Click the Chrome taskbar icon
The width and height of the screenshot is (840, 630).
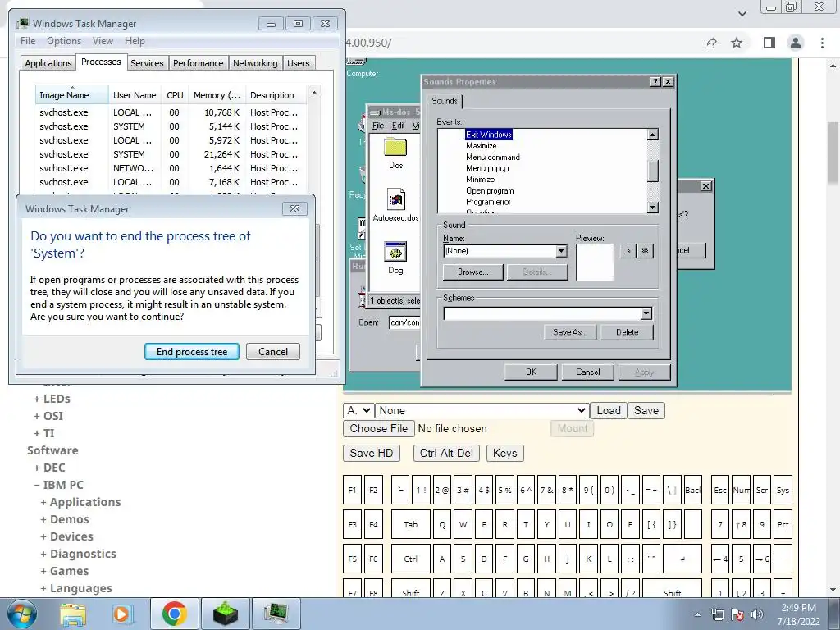[x=174, y=614]
